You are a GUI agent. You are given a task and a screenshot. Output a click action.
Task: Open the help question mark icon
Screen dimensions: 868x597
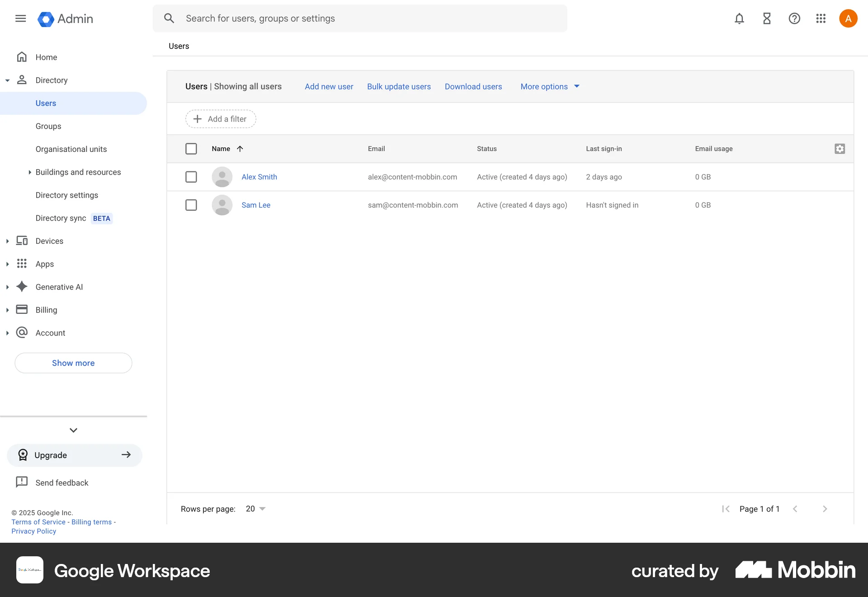[794, 19]
